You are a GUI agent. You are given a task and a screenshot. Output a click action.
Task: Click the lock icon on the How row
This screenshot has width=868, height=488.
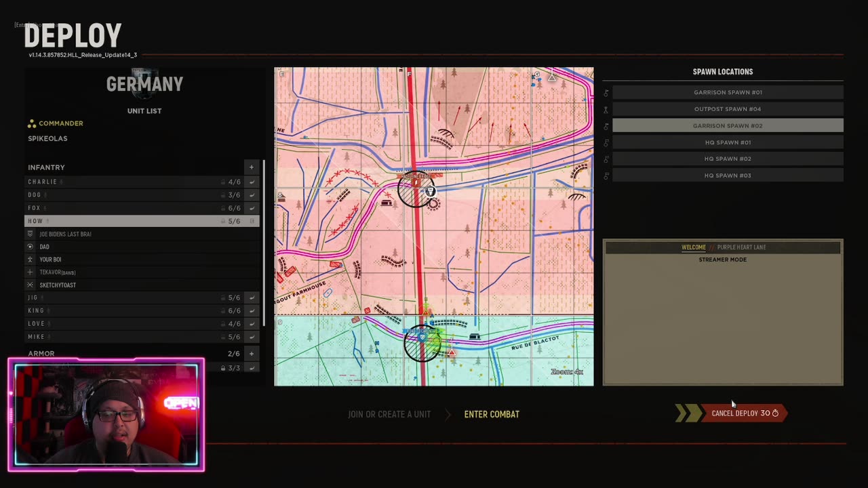pos(222,221)
